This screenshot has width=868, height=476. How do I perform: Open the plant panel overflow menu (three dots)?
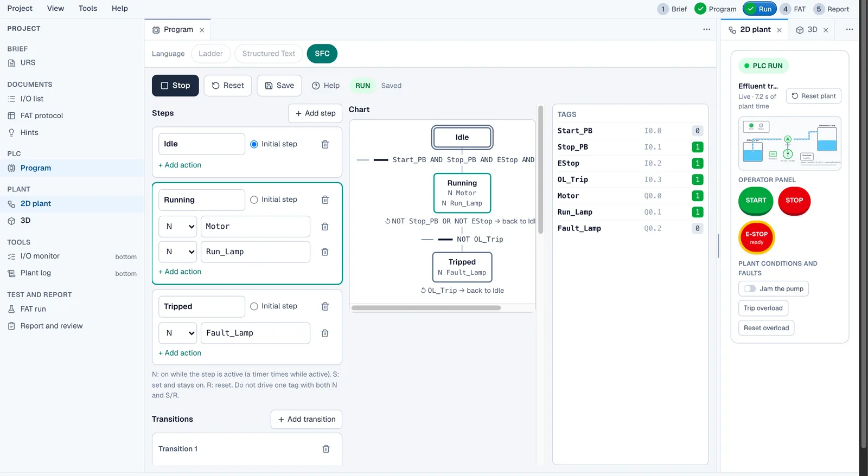tap(849, 29)
